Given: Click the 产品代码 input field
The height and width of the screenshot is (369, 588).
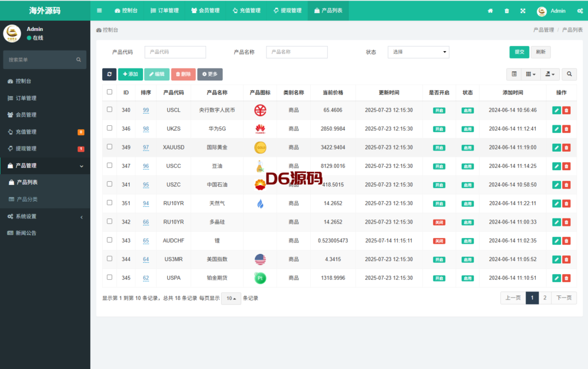Looking at the screenshot, I should pyautogui.click(x=175, y=52).
